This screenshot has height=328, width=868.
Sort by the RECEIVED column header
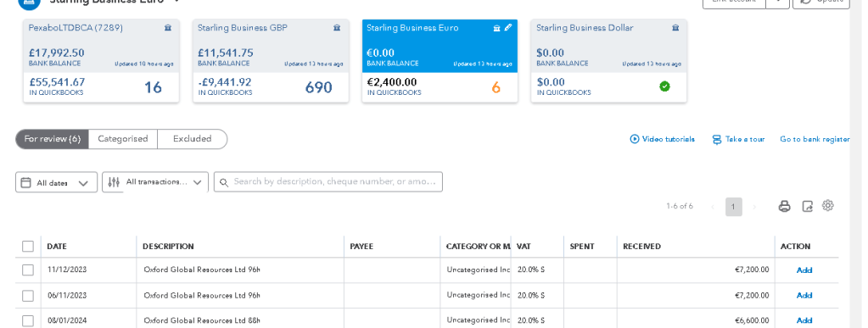coord(641,246)
